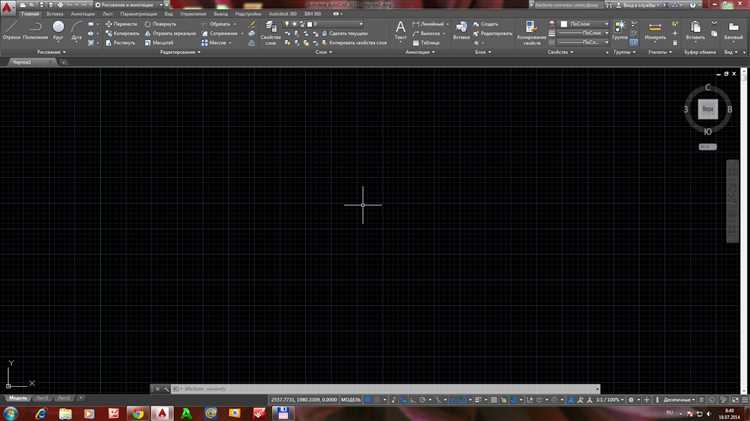Toggle grid display in status bar
Image resolution: width=750 pixels, height=421 pixels.
368,399
